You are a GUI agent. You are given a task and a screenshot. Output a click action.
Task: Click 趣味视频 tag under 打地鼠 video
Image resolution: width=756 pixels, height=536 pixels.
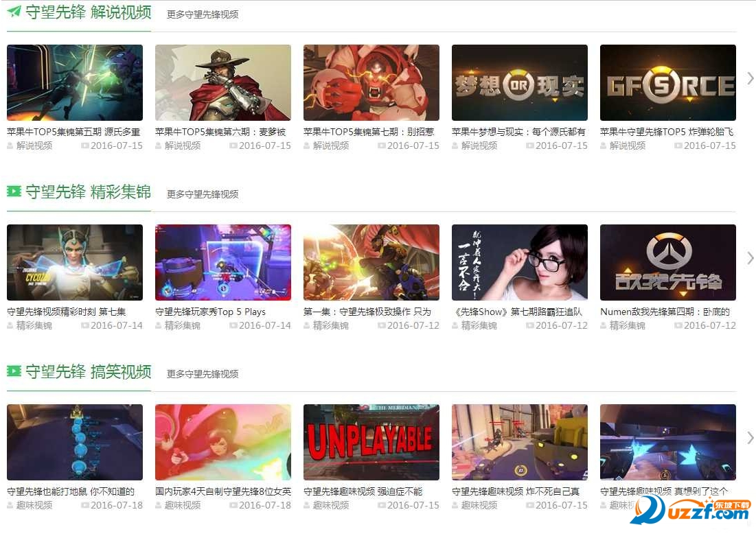point(34,504)
